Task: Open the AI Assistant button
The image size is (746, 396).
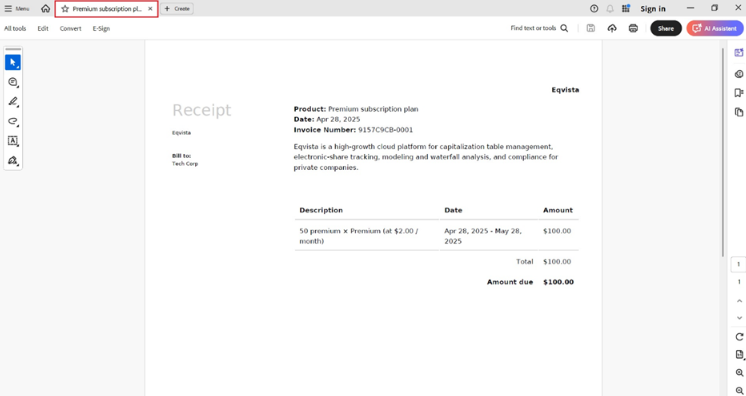Action: click(x=715, y=29)
